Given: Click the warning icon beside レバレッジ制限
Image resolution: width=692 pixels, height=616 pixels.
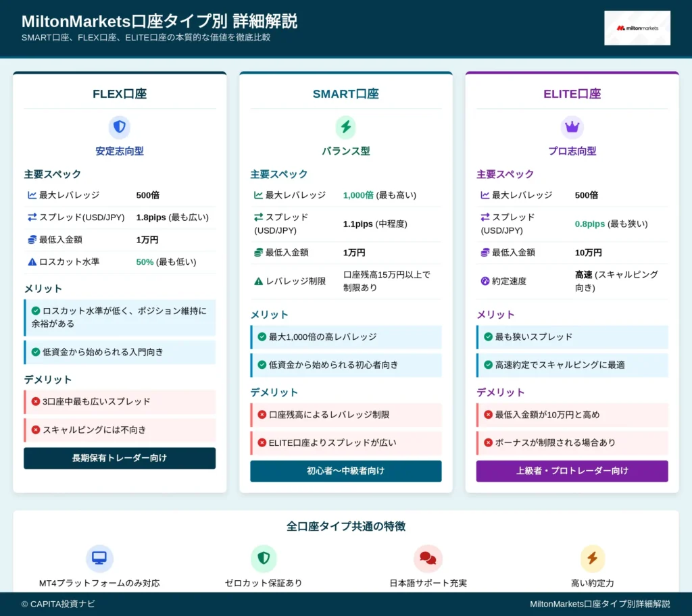Looking at the screenshot, I should (258, 281).
